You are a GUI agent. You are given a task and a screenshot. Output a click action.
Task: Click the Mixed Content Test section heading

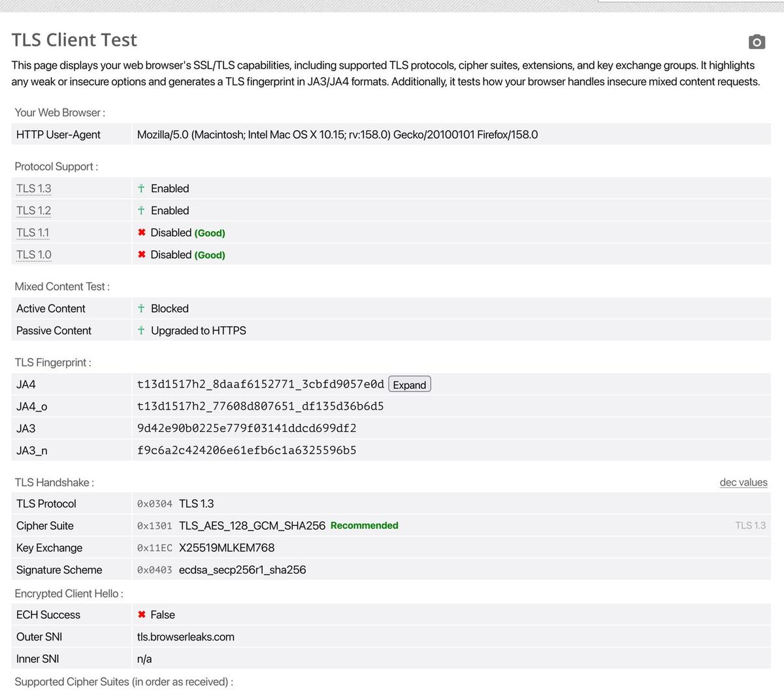click(x=62, y=287)
